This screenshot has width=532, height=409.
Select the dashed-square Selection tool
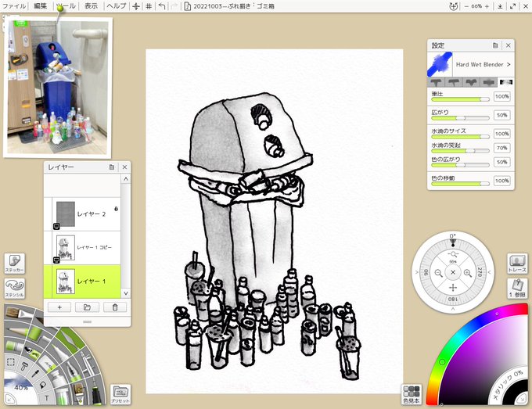[10, 362]
